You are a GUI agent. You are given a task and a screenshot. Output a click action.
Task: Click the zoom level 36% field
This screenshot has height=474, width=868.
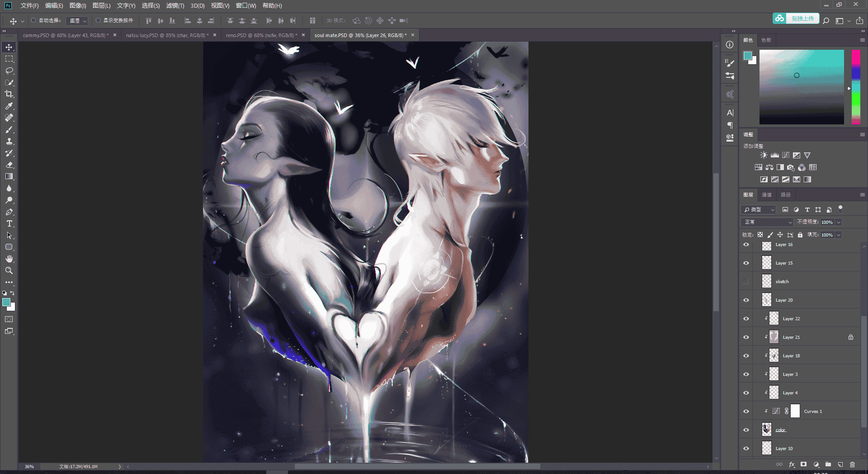click(30, 466)
